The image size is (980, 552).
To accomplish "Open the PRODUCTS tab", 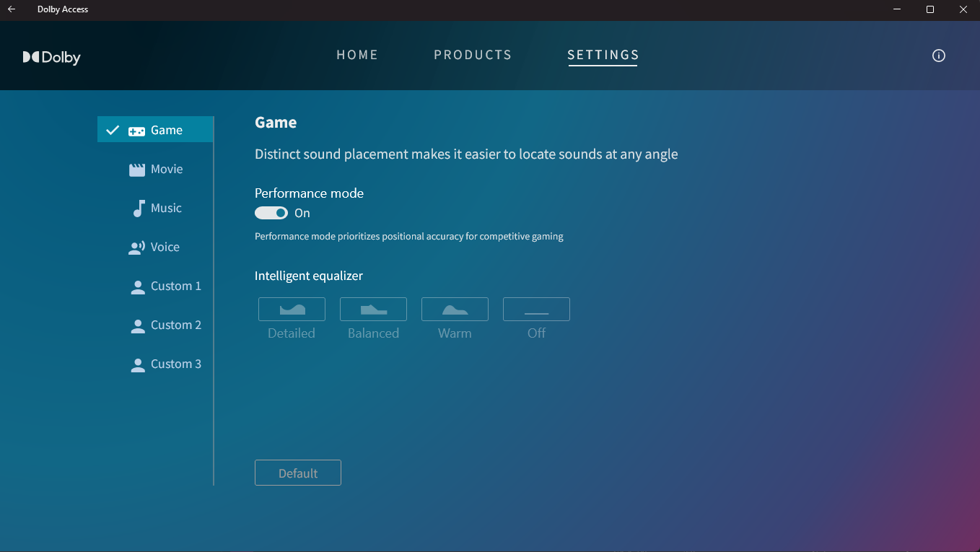I will 473,55.
